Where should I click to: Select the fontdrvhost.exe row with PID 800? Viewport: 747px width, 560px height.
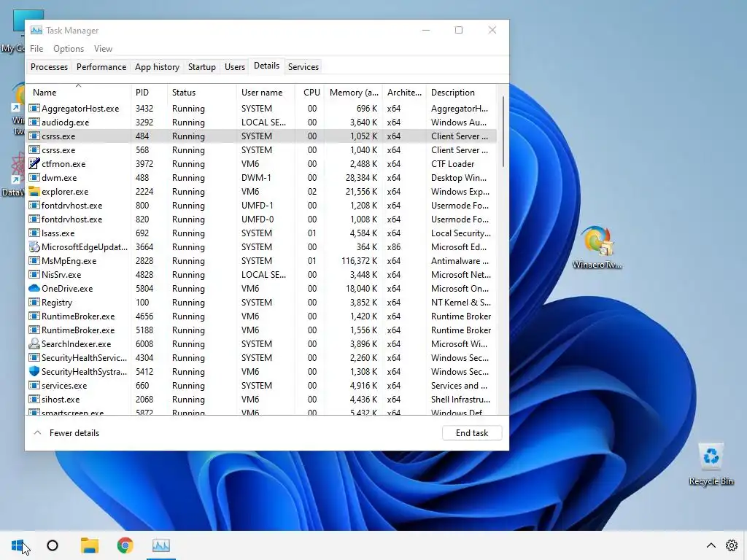262,205
